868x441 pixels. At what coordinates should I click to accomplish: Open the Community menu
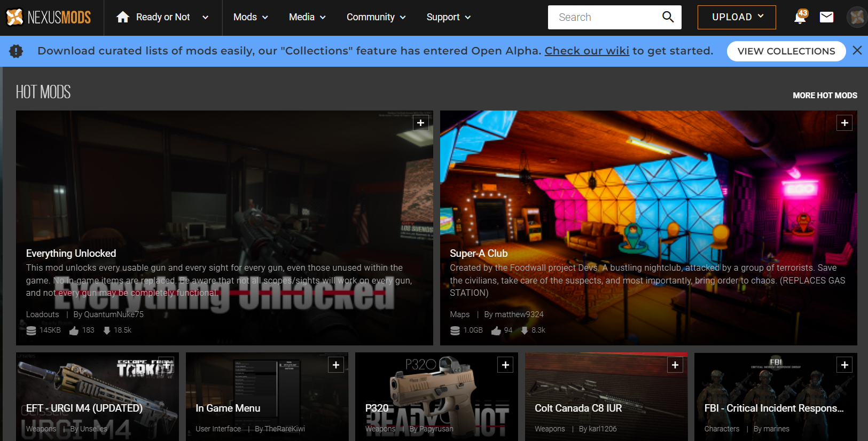coord(376,17)
